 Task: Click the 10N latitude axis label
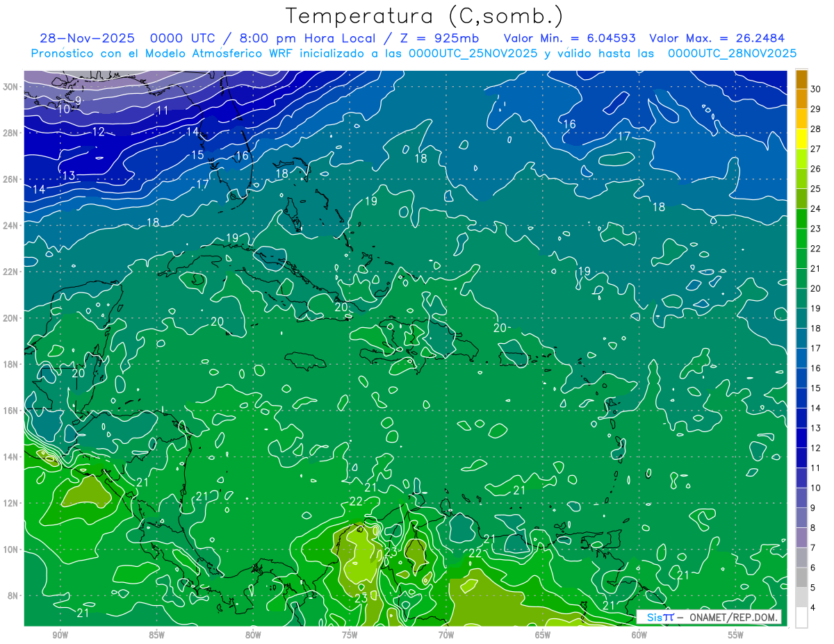12,550
